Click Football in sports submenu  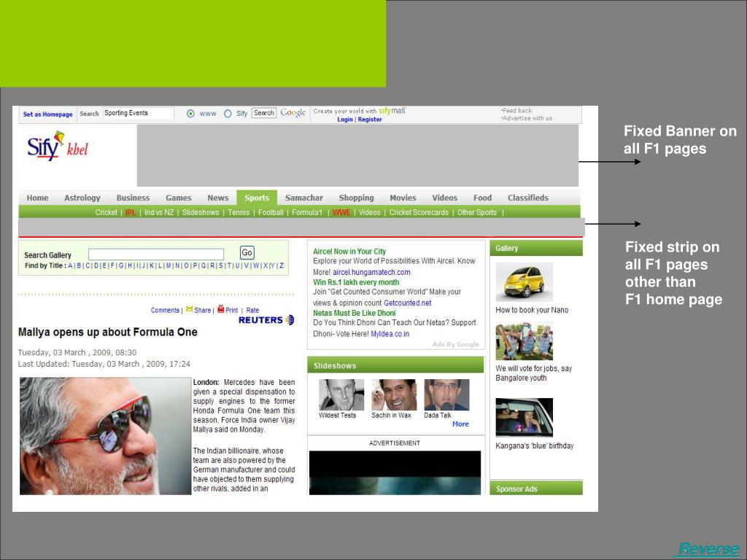(271, 212)
